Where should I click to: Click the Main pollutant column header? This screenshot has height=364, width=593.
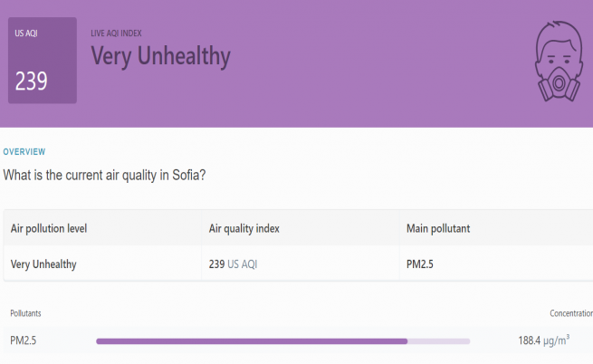pyautogui.click(x=438, y=228)
